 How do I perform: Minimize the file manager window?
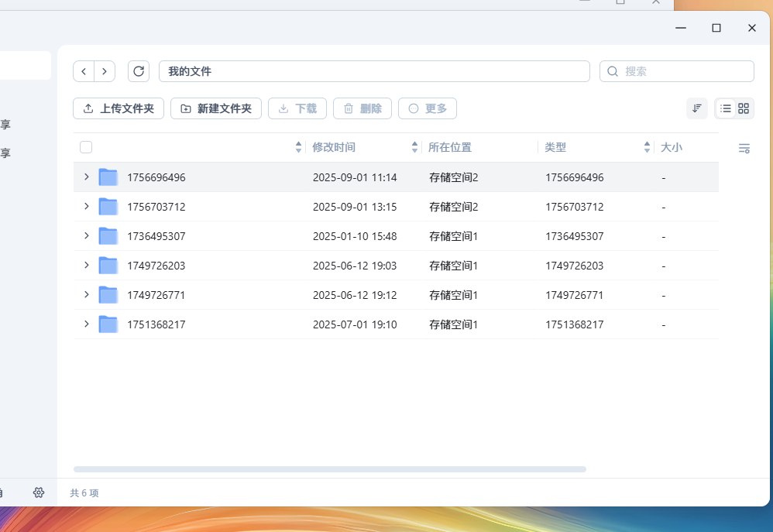point(681,28)
